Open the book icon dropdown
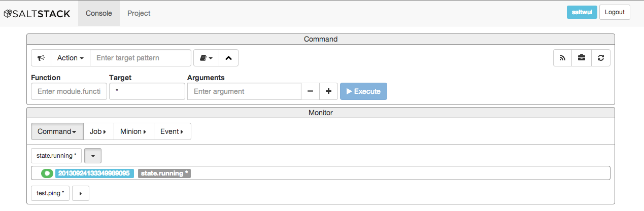644x211 pixels. 206,58
